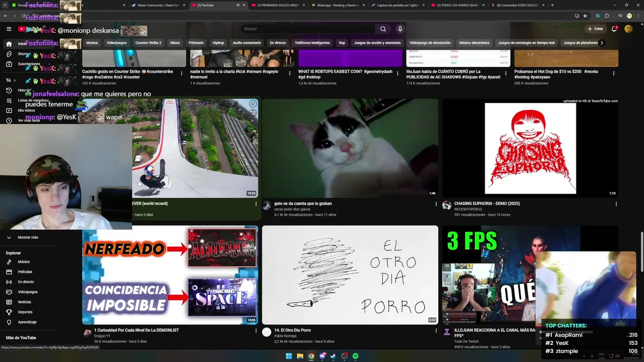Viewport: 644px width, 362px height.
Task: Click Watch later clock on skate ramp thumbnail
Action: click(253, 104)
